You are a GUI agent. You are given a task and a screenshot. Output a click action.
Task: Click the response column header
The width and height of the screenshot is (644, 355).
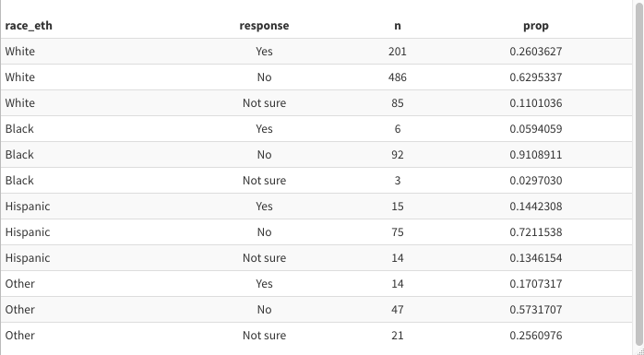click(264, 26)
